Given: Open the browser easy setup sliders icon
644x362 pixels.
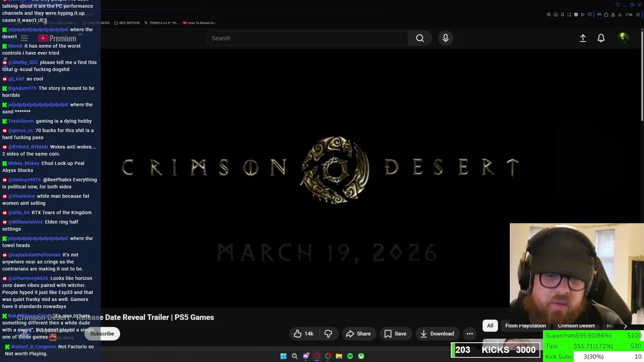Looking at the screenshot, I should (638, 15).
